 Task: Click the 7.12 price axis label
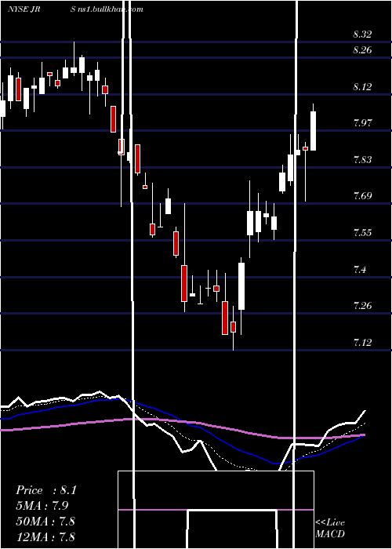coord(362,342)
